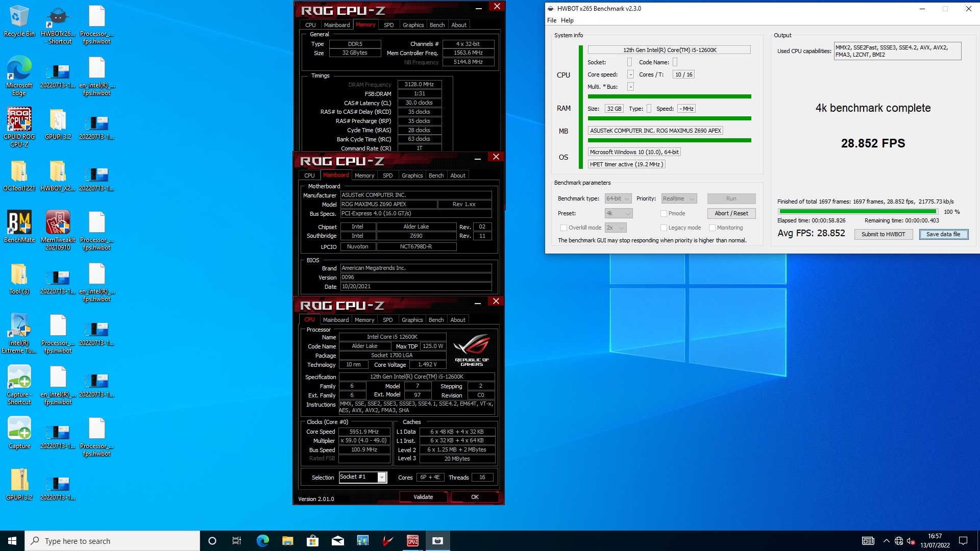Image resolution: width=980 pixels, height=551 pixels.
Task: Open the Capture desktop icon
Action: point(19,433)
